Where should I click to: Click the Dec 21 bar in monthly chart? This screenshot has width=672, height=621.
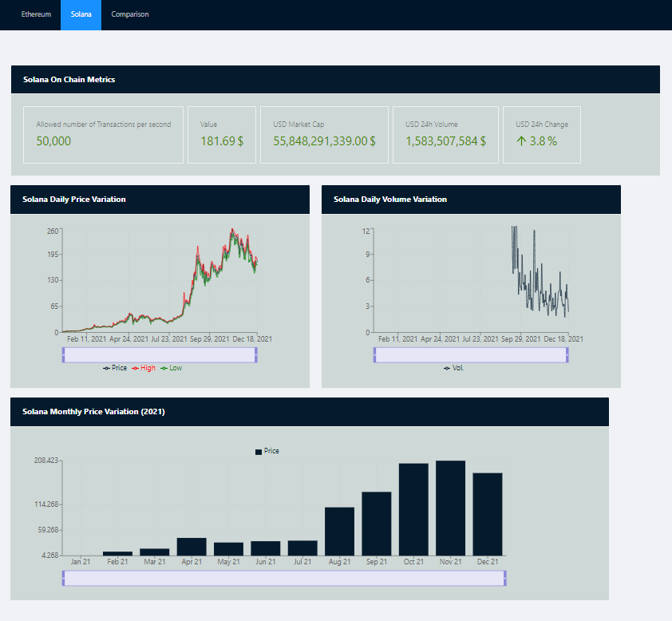coord(488,514)
